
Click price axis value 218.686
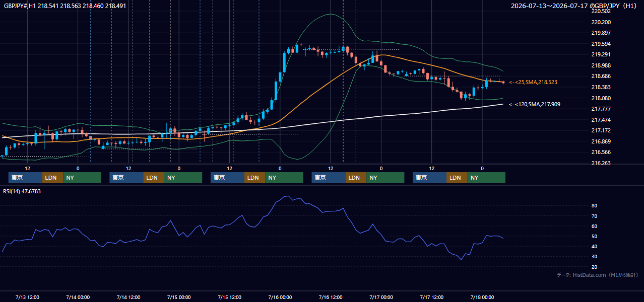601,76
